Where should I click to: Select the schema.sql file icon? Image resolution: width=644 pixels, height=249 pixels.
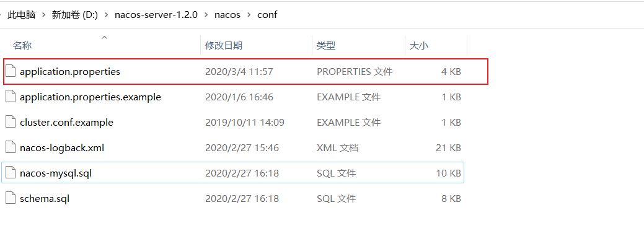coord(11,199)
